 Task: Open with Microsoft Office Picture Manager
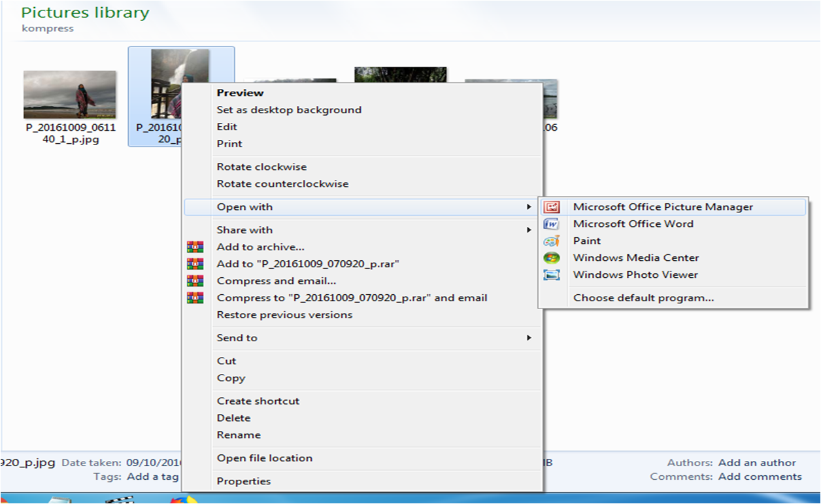pyautogui.click(x=673, y=207)
